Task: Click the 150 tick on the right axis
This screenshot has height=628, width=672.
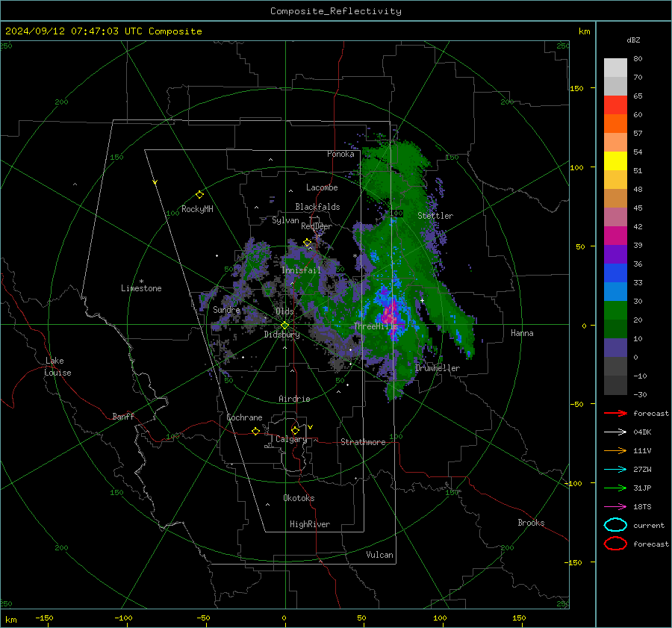Action: (577, 88)
